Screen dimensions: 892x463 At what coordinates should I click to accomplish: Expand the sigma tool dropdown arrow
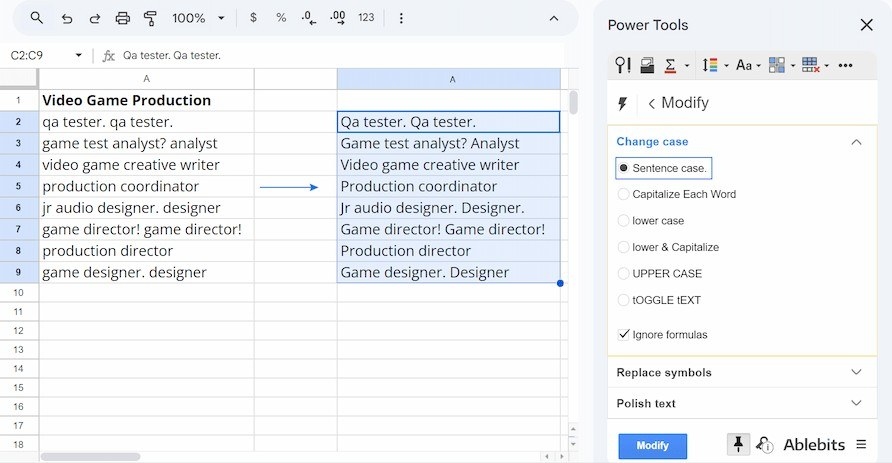(x=687, y=66)
